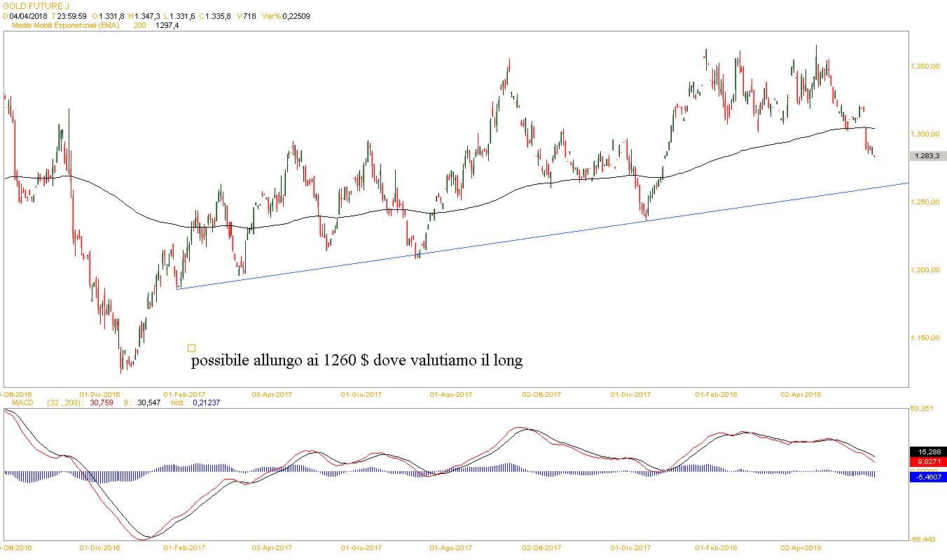947x560 pixels.
Task: Click the blue histogram tag -5,4607
Action: pyautogui.click(x=928, y=477)
